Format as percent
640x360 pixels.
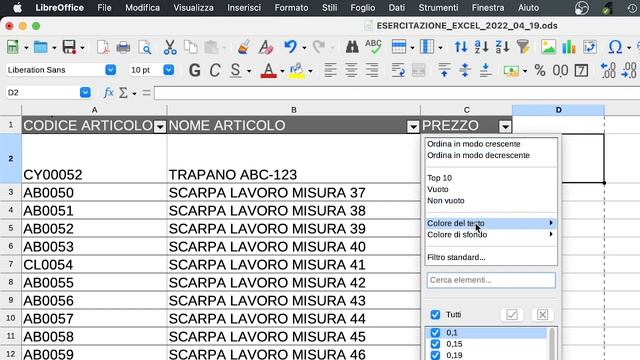click(x=540, y=71)
